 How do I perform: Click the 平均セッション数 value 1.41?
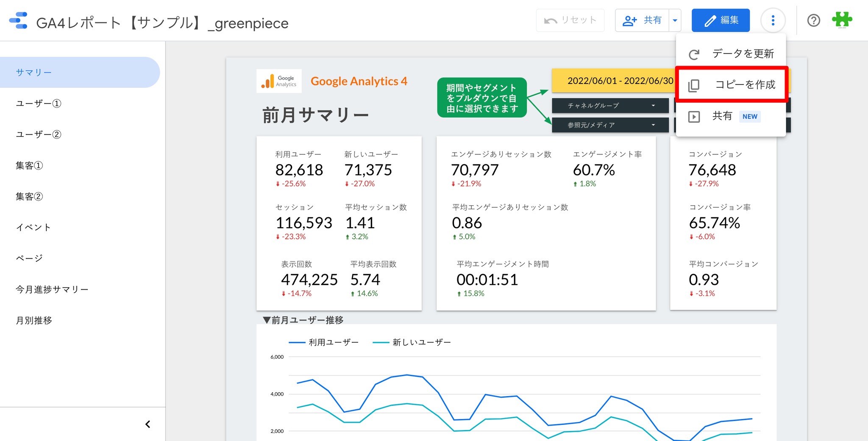(360, 223)
